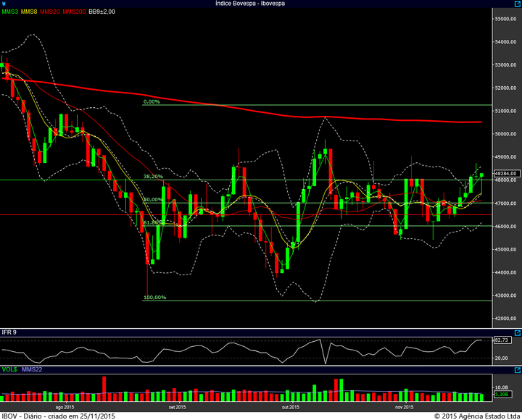Click the 38,20% Fibonacci level label

[153, 176]
